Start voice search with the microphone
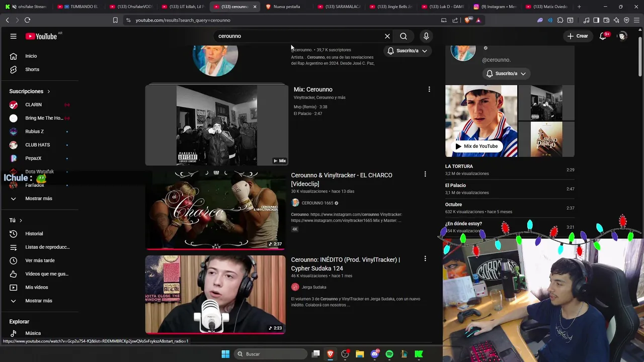 (426, 36)
